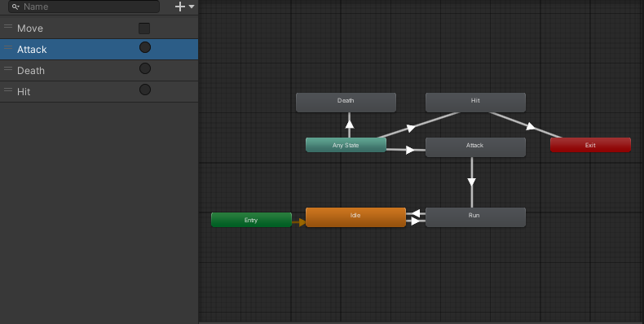The height and width of the screenshot is (324, 644).
Task: Select transition arrow from Attack to Run
Action: 471,182
